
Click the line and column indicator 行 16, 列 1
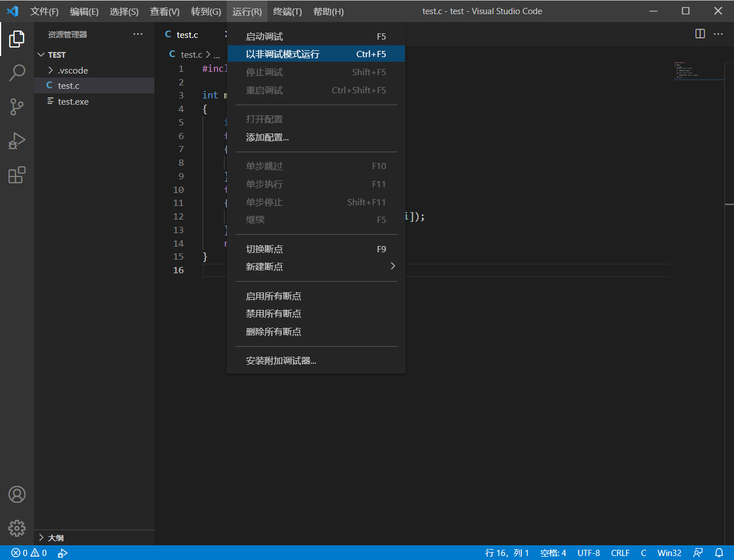coord(507,553)
